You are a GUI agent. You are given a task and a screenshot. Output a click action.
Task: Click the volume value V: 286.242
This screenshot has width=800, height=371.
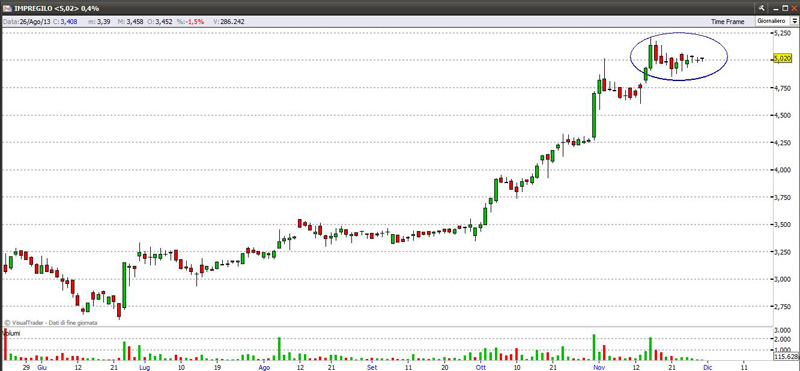point(229,22)
